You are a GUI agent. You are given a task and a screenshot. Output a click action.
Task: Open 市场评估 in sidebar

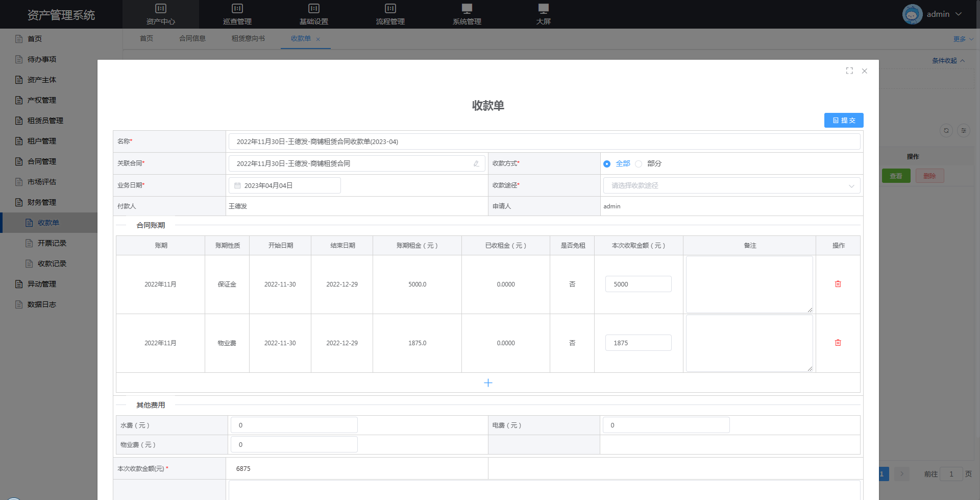pyautogui.click(x=42, y=182)
